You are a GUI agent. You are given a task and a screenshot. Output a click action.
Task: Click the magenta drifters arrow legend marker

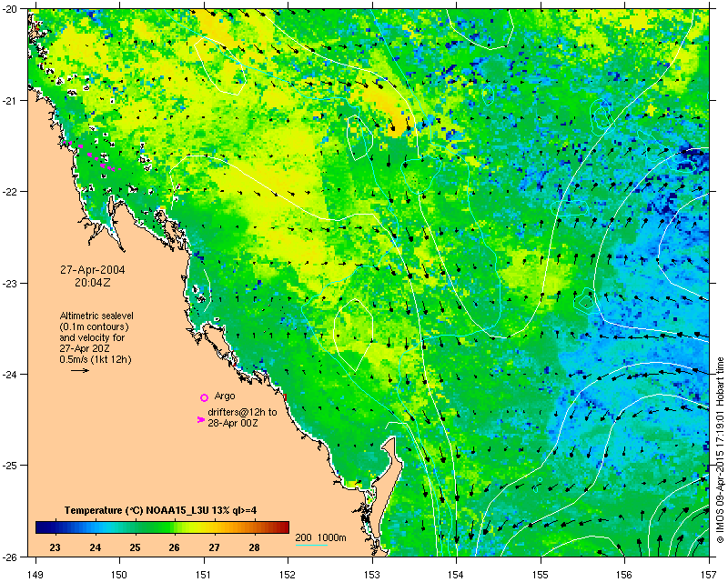pyautogui.click(x=200, y=419)
